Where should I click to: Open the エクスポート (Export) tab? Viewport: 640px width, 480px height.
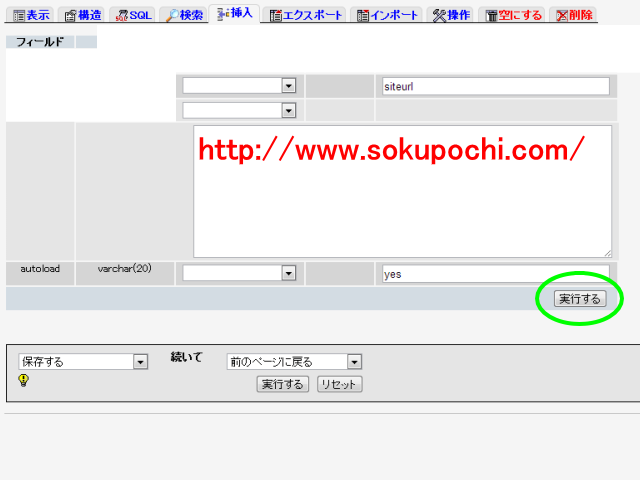pos(305,15)
